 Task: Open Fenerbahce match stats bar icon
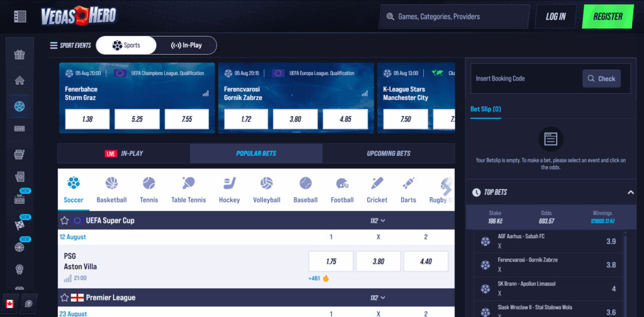(x=206, y=94)
